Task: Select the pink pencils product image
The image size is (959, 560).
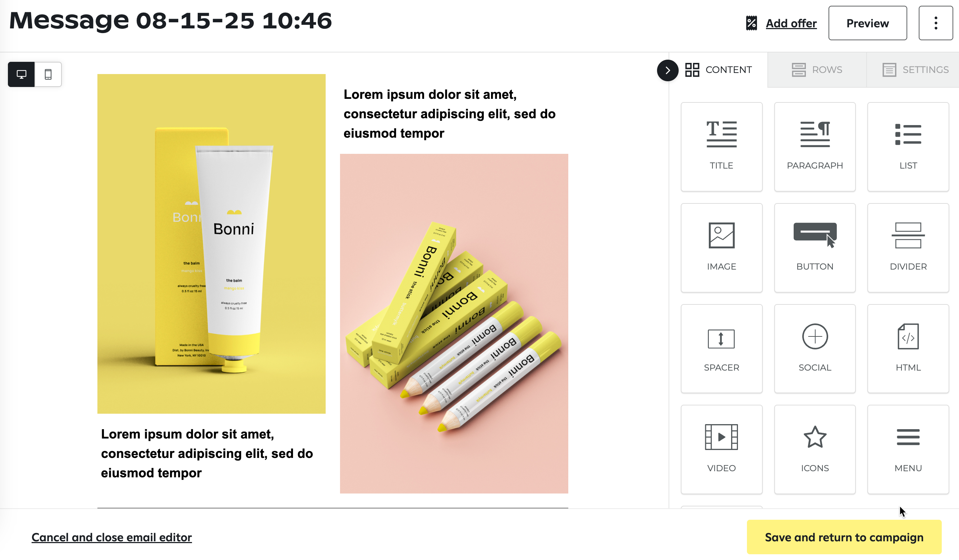Action: click(454, 323)
